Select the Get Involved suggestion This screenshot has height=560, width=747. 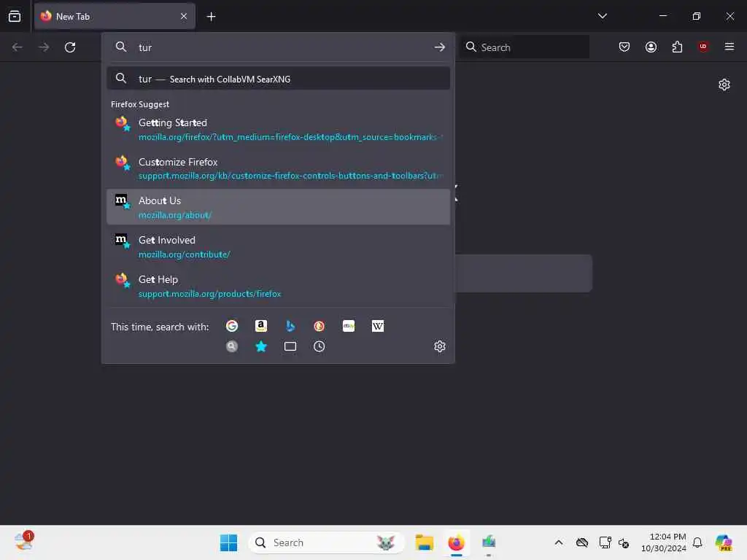pyautogui.click(x=278, y=246)
